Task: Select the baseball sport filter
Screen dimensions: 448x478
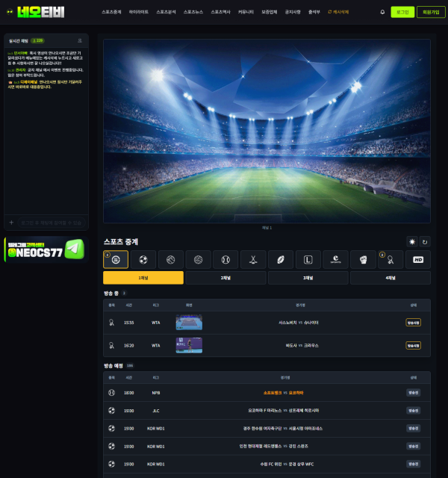Action: click(225, 259)
